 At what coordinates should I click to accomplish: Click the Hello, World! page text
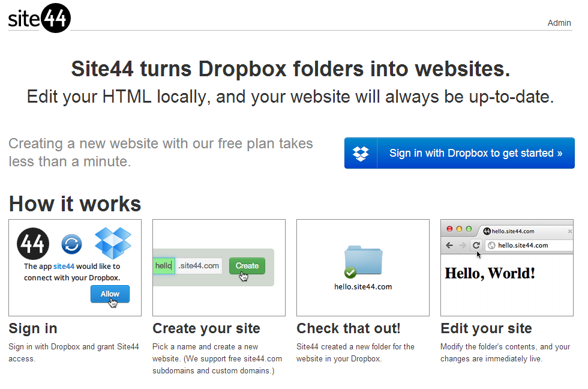(x=490, y=274)
